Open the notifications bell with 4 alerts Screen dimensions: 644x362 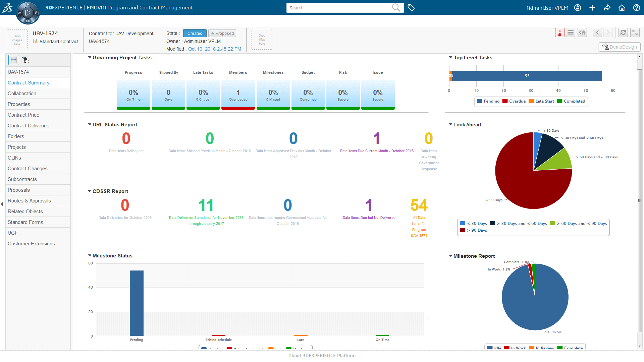pos(559,33)
